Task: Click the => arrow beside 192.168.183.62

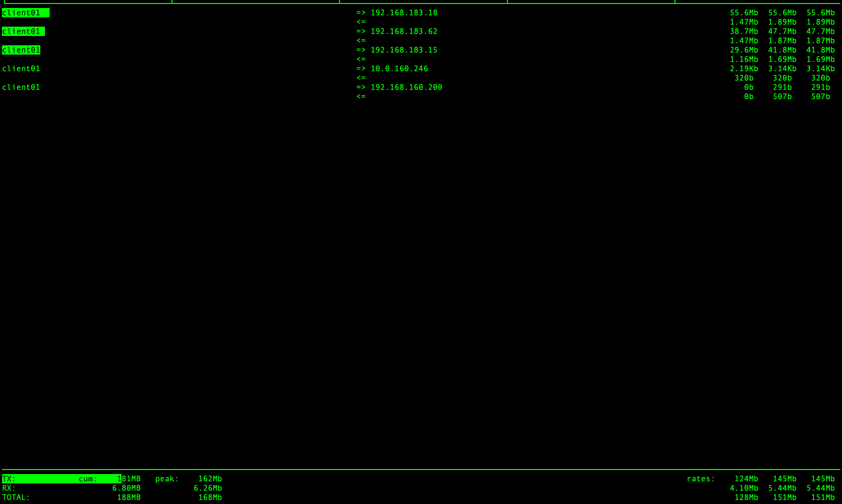Action: 361,32
